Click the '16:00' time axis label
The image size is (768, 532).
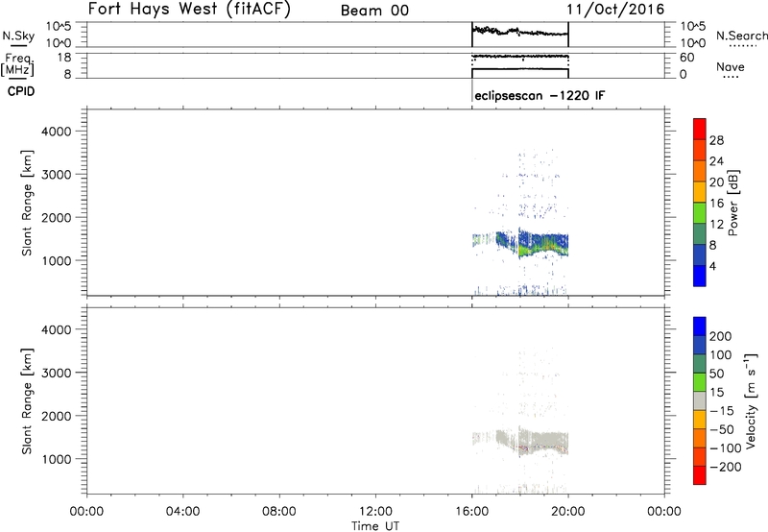pos(471,512)
